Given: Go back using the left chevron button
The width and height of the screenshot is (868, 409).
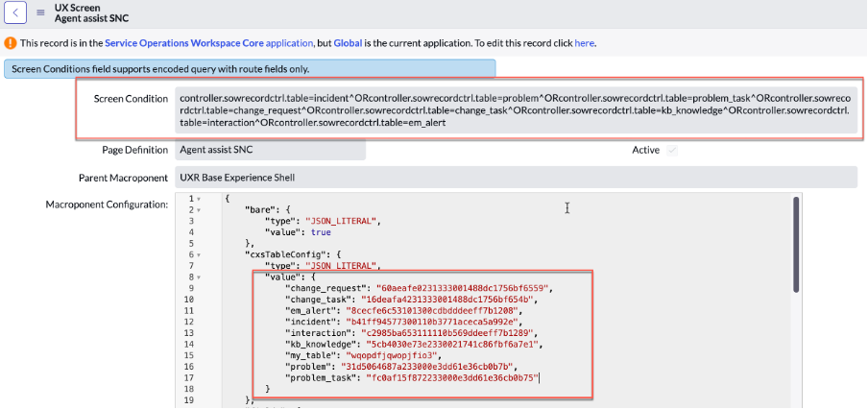Looking at the screenshot, I should point(15,12).
